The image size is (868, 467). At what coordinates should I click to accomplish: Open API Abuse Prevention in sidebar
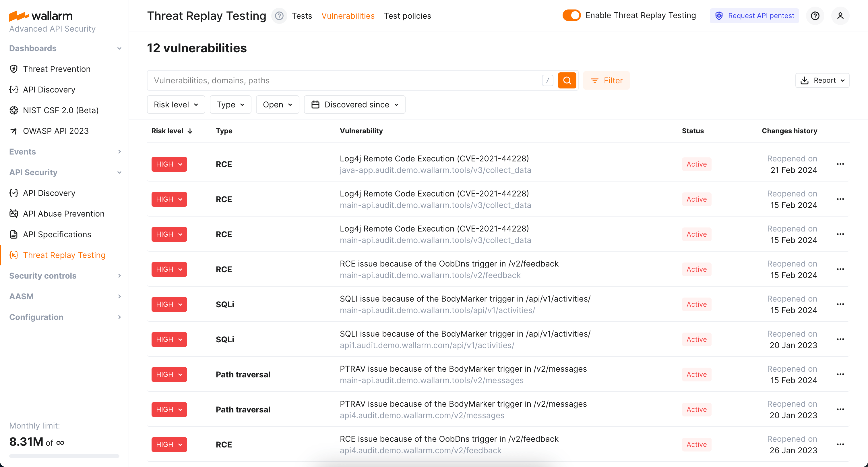point(63,214)
